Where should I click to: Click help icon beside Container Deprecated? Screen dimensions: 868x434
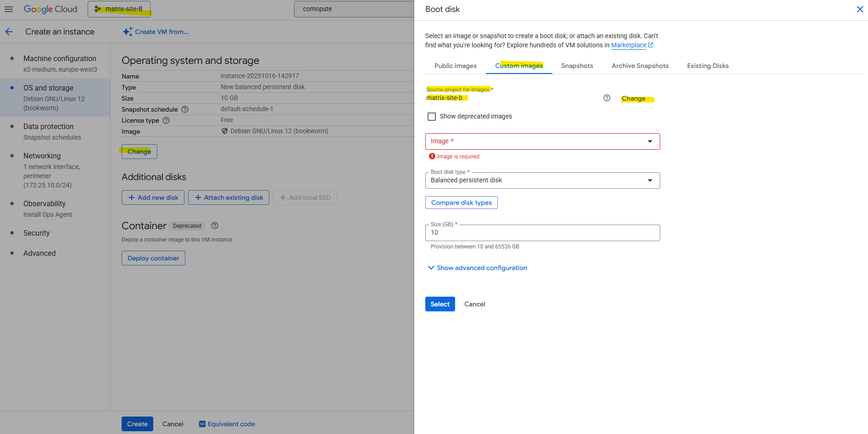click(x=215, y=225)
